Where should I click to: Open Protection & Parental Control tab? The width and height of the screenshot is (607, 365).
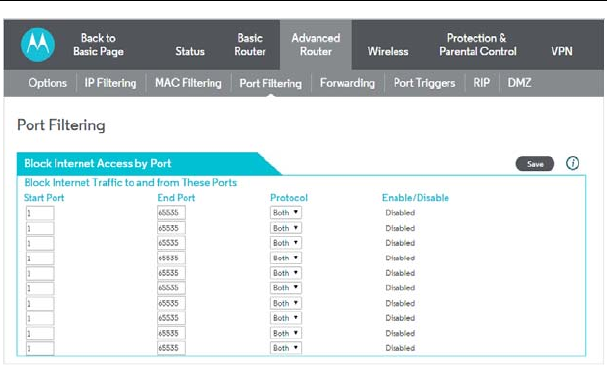coord(478,45)
